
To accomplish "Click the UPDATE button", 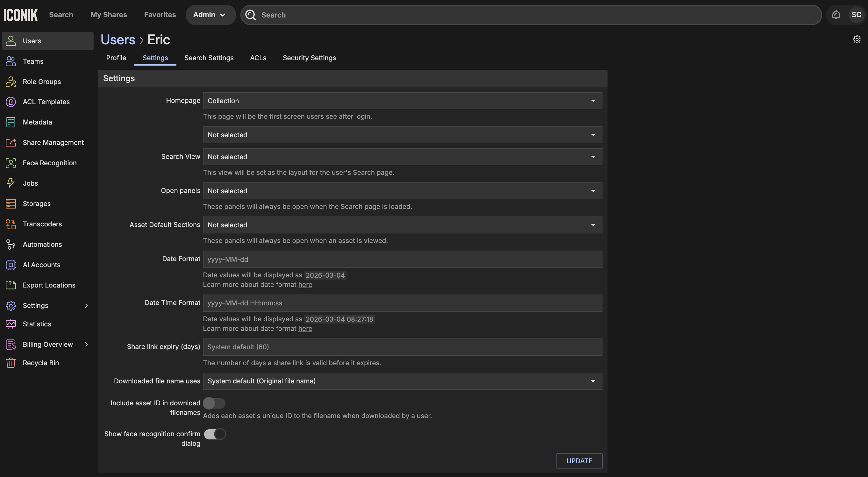I will (579, 461).
